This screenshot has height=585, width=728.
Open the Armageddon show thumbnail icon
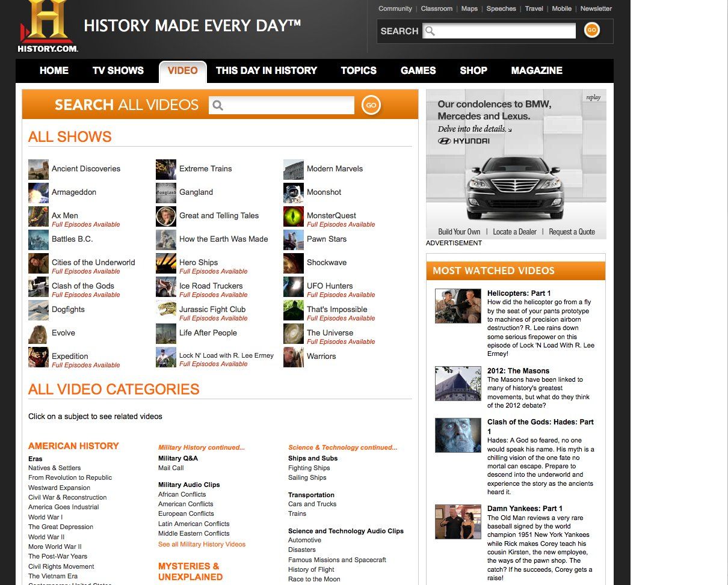(x=39, y=193)
